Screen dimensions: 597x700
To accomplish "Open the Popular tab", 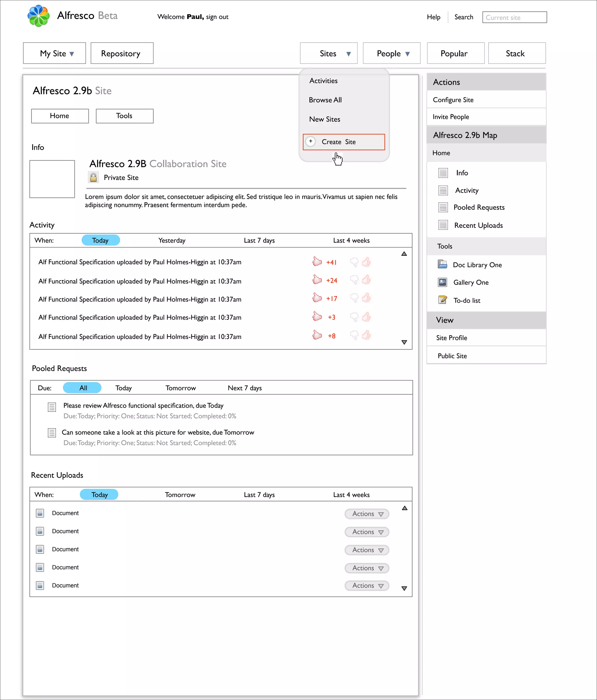I will coord(456,53).
